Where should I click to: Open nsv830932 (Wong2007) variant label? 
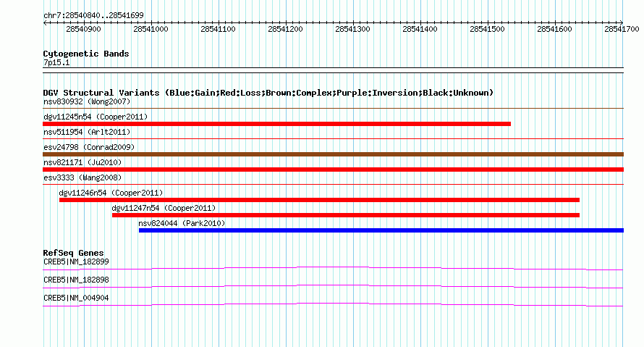pyautogui.click(x=87, y=101)
